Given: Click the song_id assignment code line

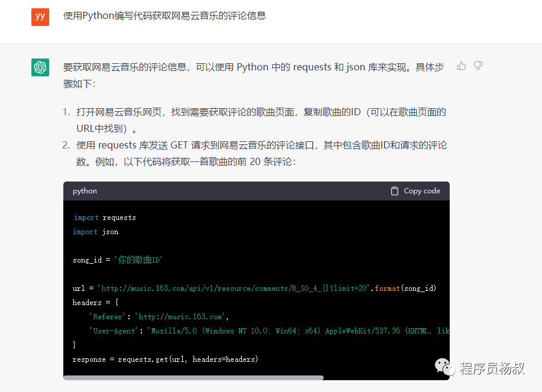Looking at the screenshot, I should click(x=118, y=260).
